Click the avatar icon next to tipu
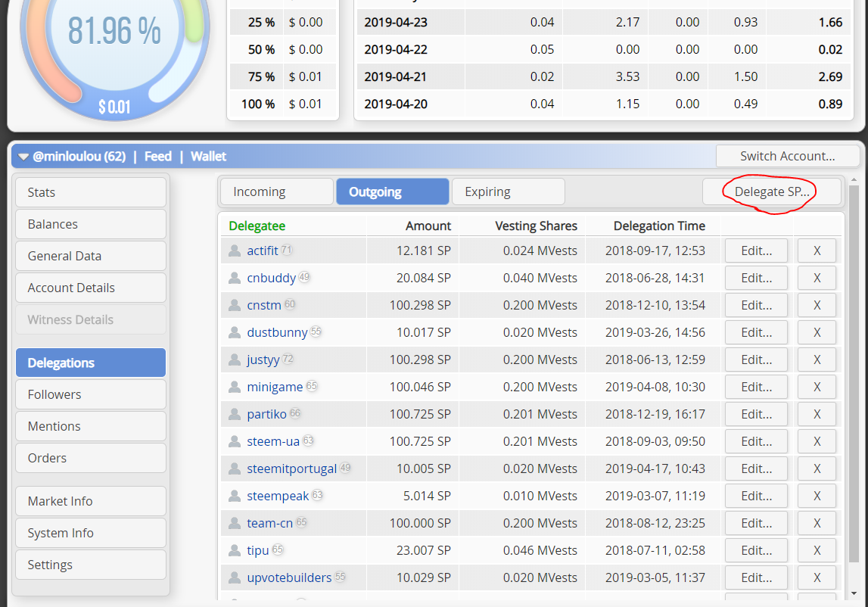Viewport: 868px width, 607px height. point(235,550)
